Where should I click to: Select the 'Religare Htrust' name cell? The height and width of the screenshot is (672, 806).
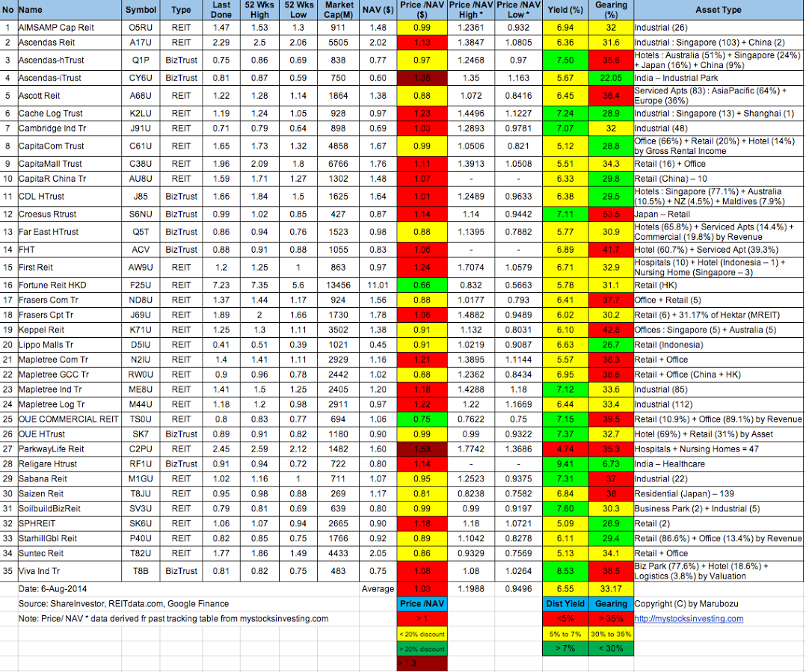[69, 464]
